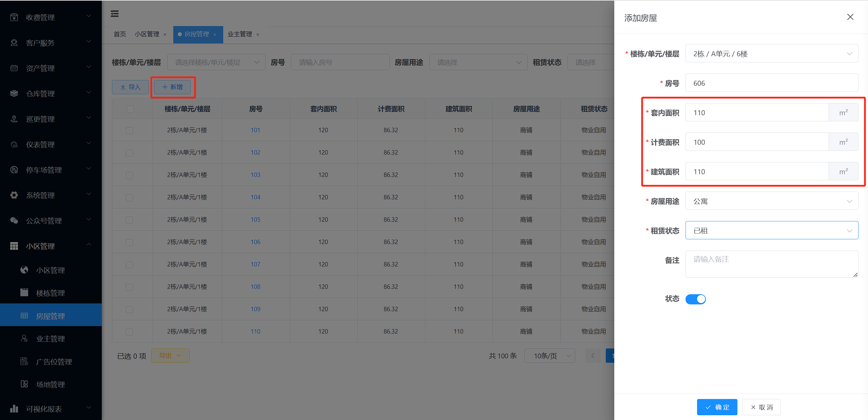Open room 105 link in table
This screenshot has width=868, height=420.
255,220
